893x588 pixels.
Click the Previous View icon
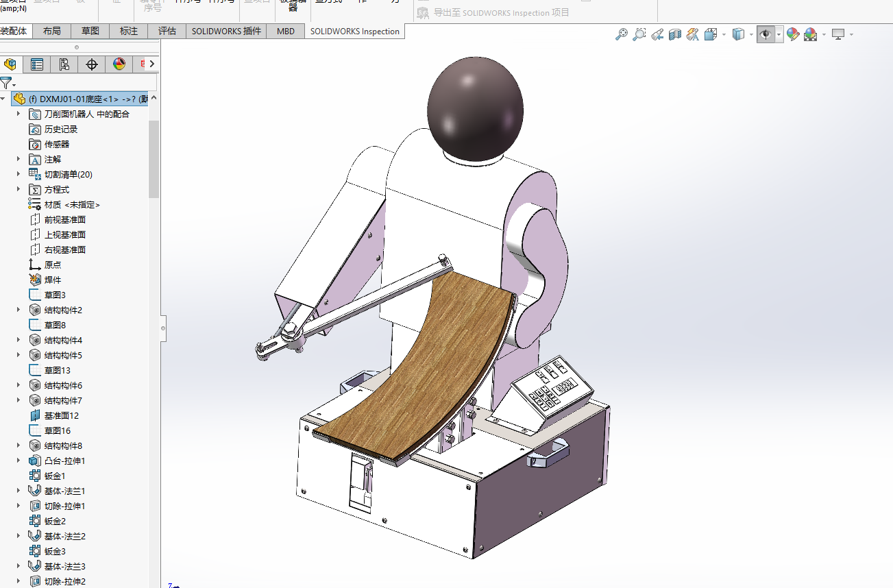point(657,34)
